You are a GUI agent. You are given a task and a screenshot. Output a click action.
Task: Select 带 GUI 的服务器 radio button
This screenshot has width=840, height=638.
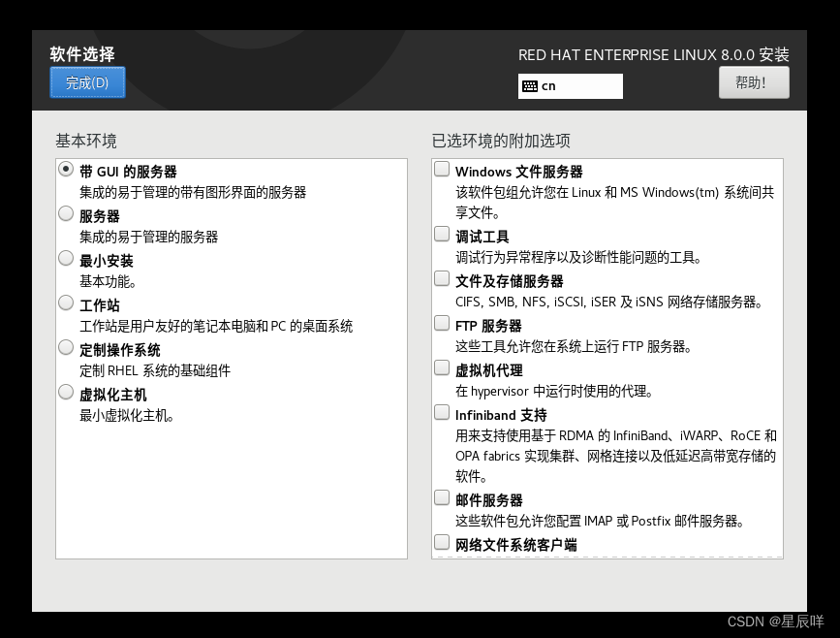tap(66, 170)
